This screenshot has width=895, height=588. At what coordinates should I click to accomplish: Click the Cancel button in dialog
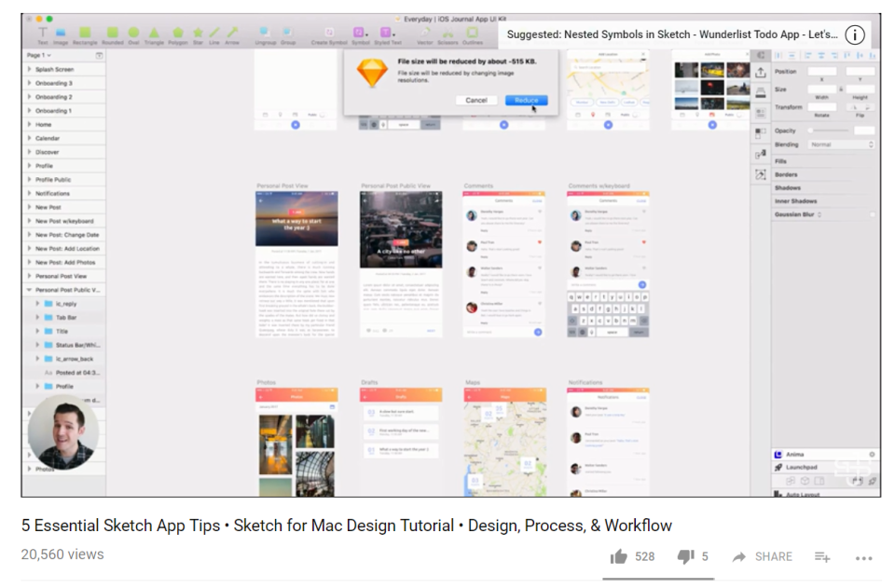pyautogui.click(x=476, y=101)
